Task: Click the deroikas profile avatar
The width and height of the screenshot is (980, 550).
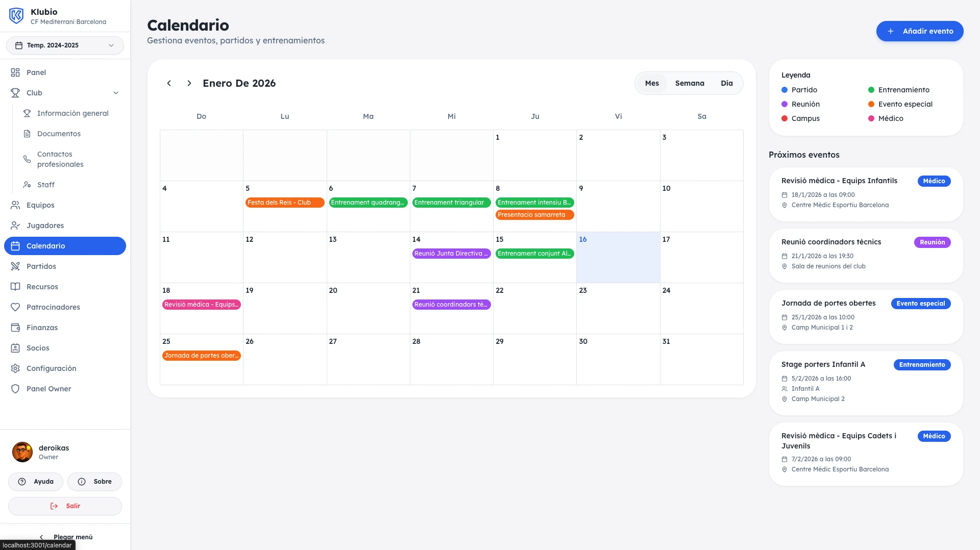Action: coord(22,452)
